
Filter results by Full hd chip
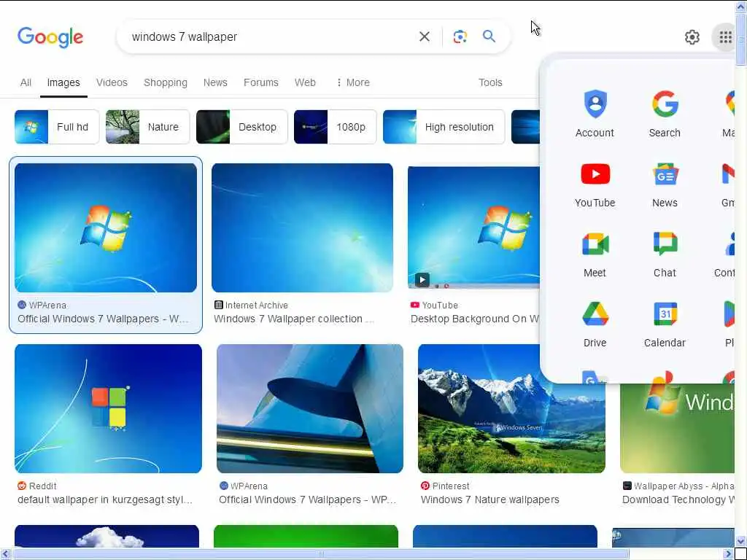[x=57, y=127]
